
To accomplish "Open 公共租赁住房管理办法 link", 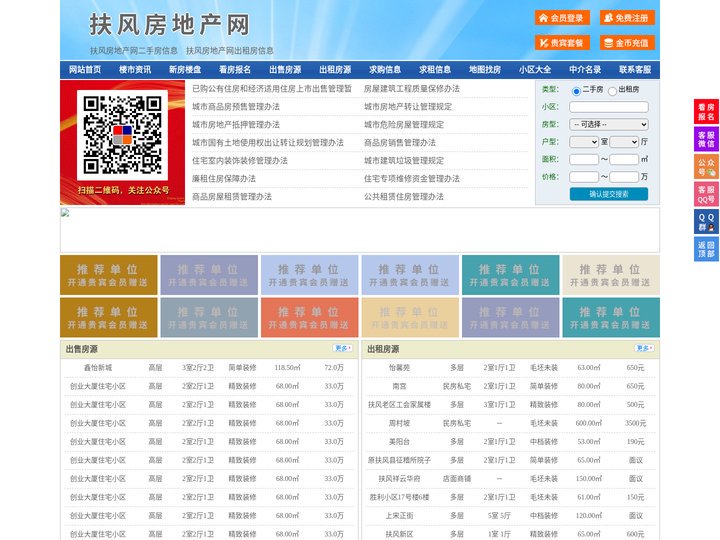I will pos(404,197).
